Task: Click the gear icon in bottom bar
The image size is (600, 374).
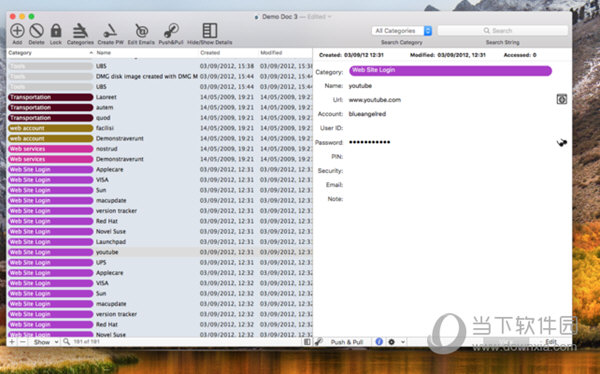Action: tap(391, 342)
